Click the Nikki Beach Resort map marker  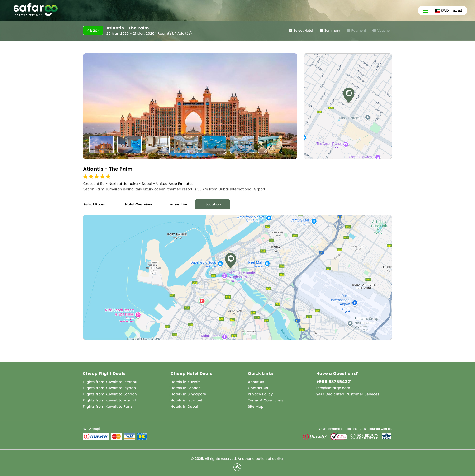(138, 315)
